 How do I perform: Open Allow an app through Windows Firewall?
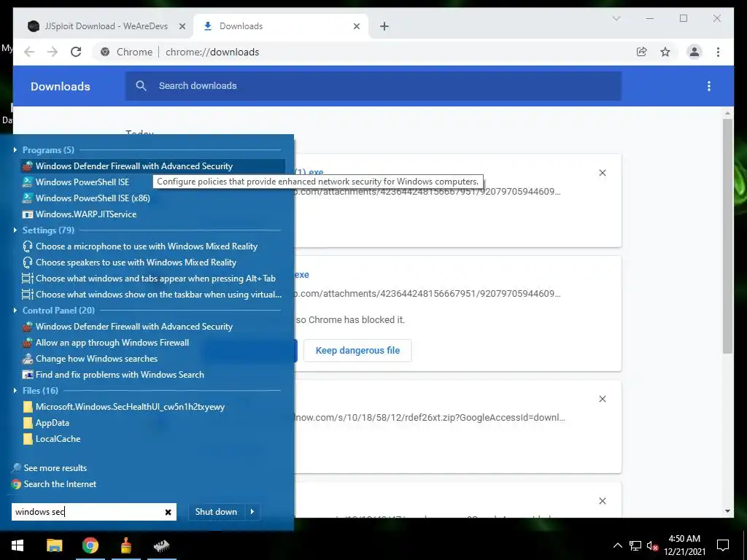[112, 343]
